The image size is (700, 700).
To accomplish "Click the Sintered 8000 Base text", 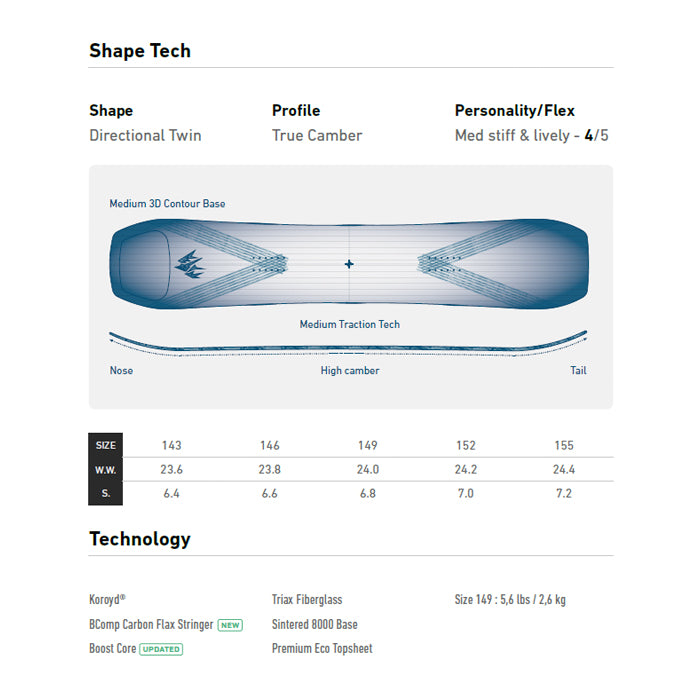I will 315,624.
